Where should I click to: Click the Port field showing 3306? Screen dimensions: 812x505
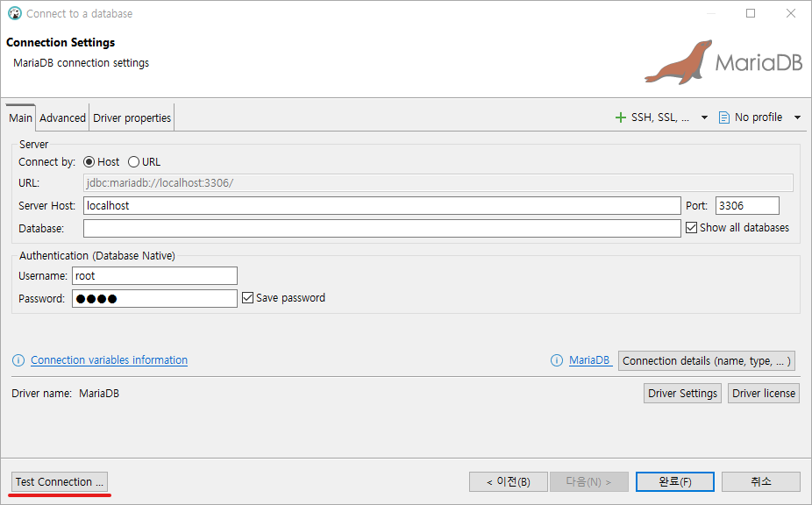[747, 206]
